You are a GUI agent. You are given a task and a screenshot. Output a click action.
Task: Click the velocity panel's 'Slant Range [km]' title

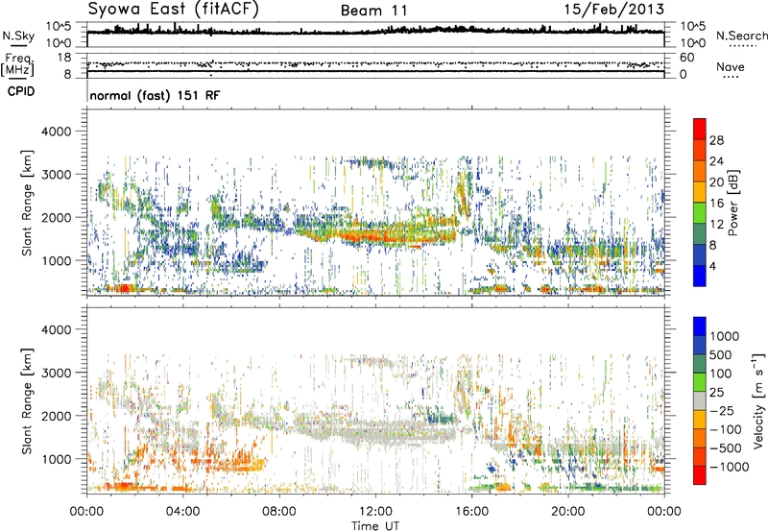coord(27,400)
